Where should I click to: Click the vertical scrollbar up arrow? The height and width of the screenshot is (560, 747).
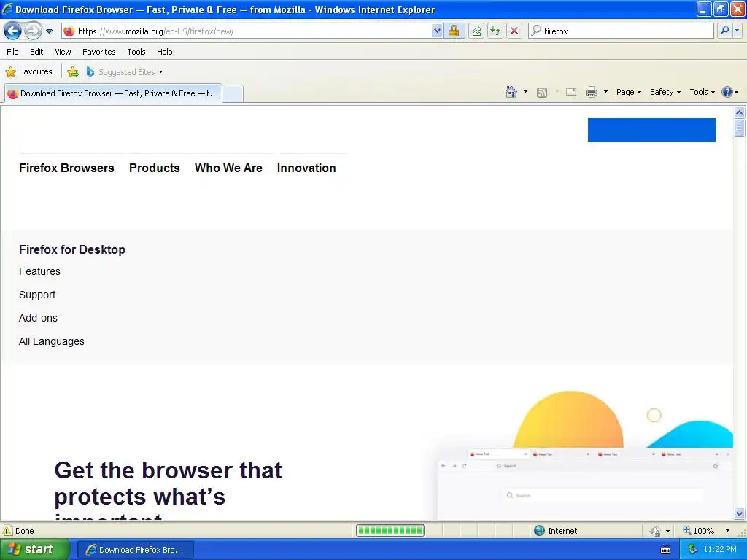click(x=740, y=113)
